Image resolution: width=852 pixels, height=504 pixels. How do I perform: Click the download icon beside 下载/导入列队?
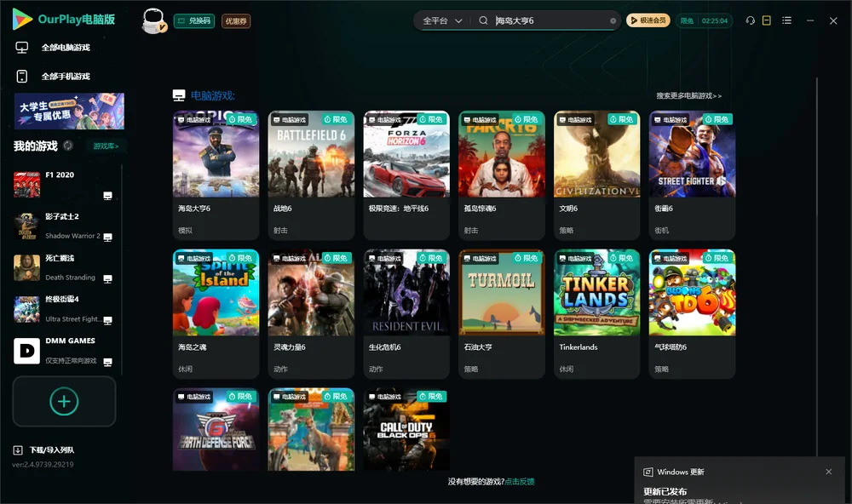tap(18, 450)
